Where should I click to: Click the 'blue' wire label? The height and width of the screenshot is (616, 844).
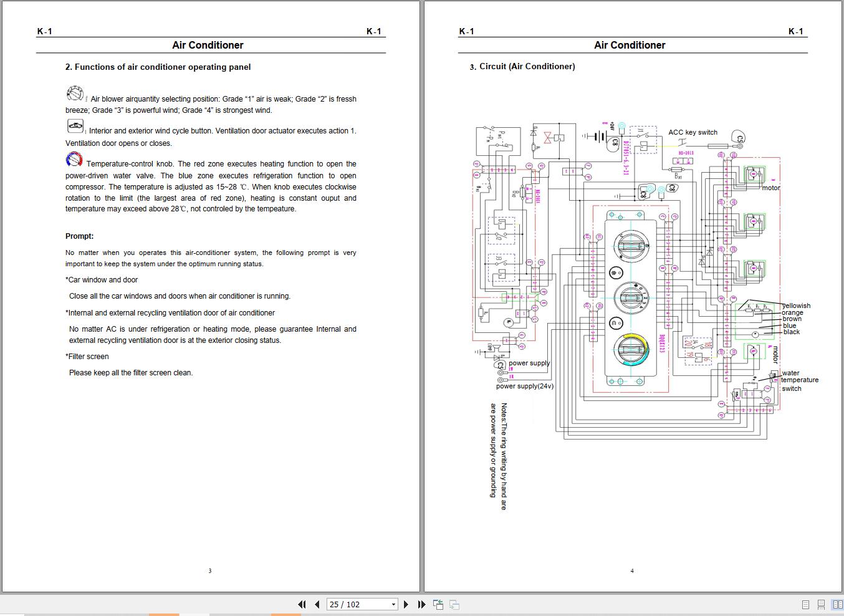coord(790,325)
